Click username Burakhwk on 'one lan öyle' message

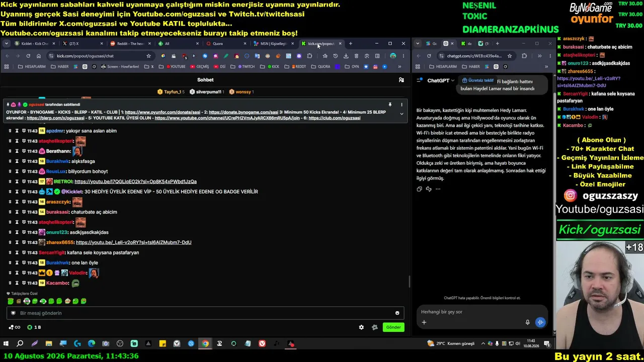tap(58, 263)
